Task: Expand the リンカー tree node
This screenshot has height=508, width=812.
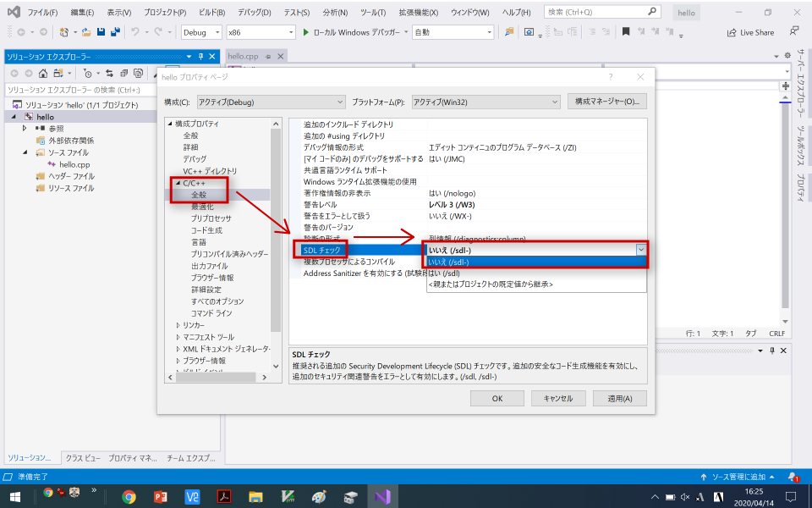Action: point(178,325)
